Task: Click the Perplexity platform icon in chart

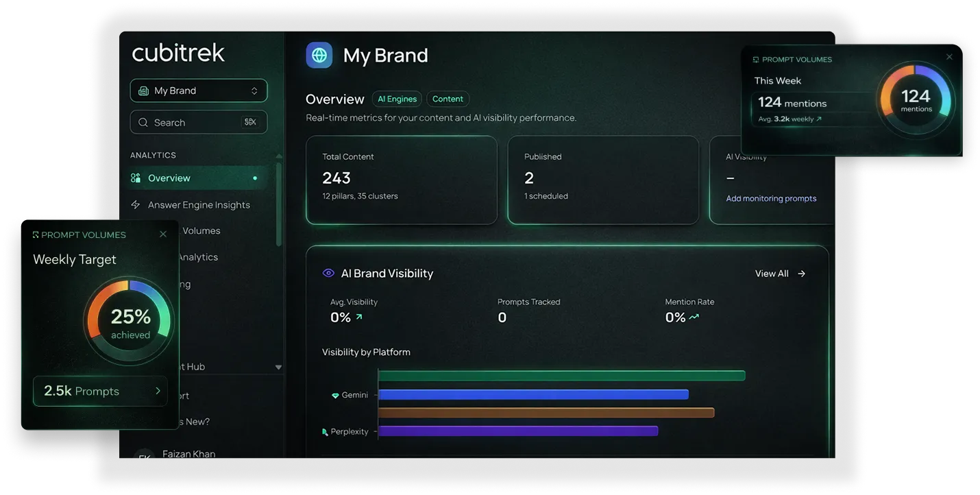Action: tap(325, 432)
